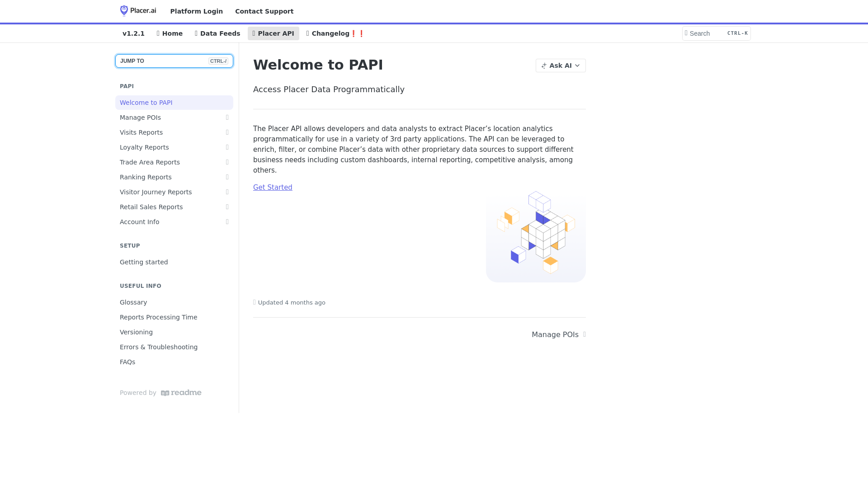Expand the Manage POIs chevron
The height and width of the screenshot is (488, 868).
click(x=227, y=117)
